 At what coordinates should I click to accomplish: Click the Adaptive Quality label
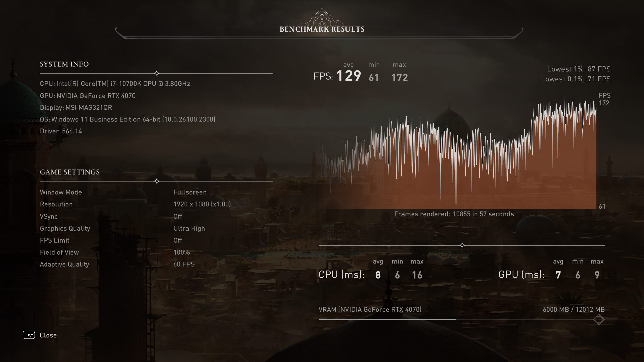coord(64,265)
